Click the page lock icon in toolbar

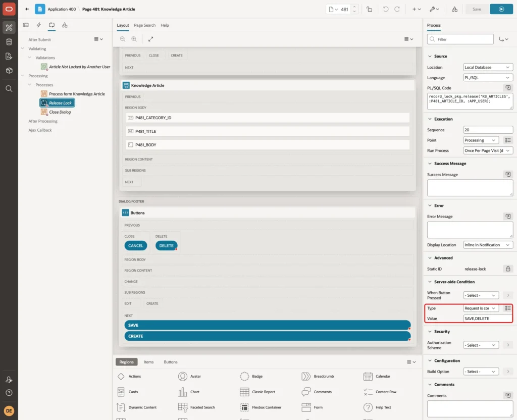(x=369, y=9)
